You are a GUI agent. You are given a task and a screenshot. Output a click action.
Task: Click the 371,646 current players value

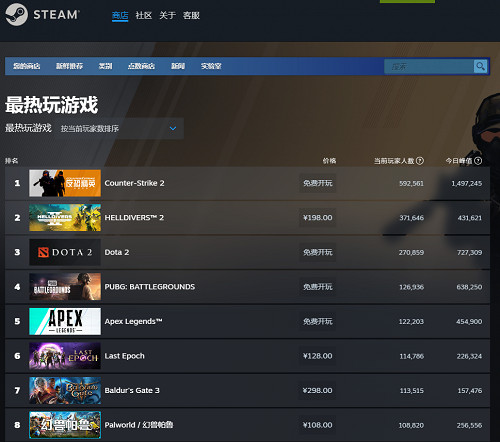(x=412, y=218)
